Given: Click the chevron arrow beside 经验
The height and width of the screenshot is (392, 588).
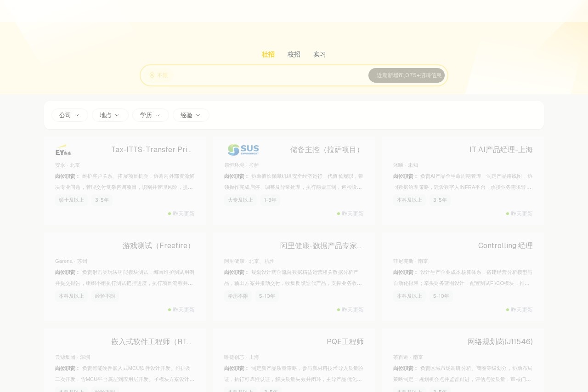Looking at the screenshot, I should tap(198, 115).
